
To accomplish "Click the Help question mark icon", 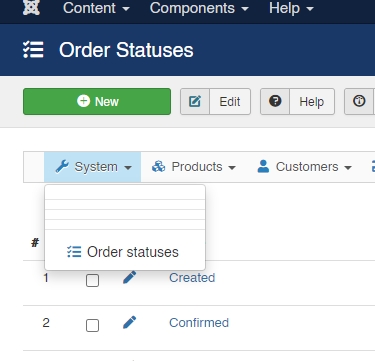I will point(275,101).
